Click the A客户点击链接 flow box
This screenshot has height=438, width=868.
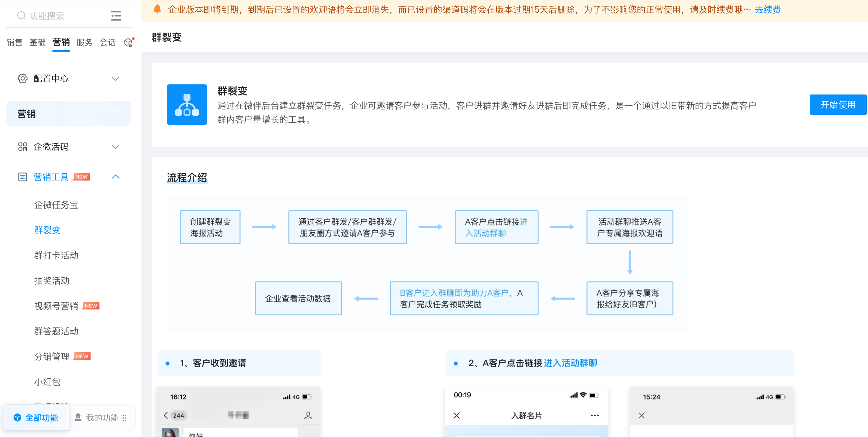tap(496, 227)
